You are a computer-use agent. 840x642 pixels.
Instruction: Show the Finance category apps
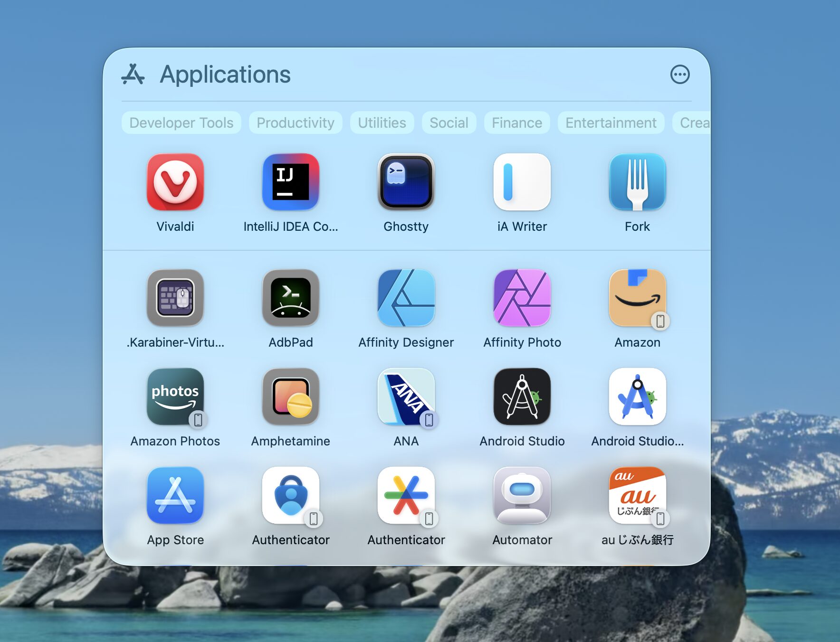[517, 123]
